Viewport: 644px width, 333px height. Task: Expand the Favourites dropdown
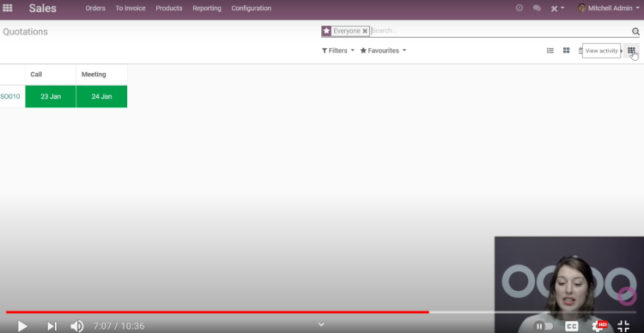pyautogui.click(x=383, y=51)
